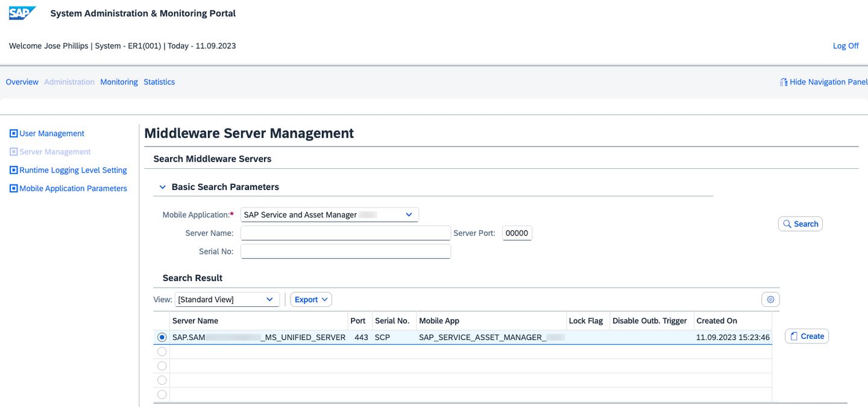
Task: Click the MS_UNIFIED_SERVER server name cell
Action: (259, 338)
